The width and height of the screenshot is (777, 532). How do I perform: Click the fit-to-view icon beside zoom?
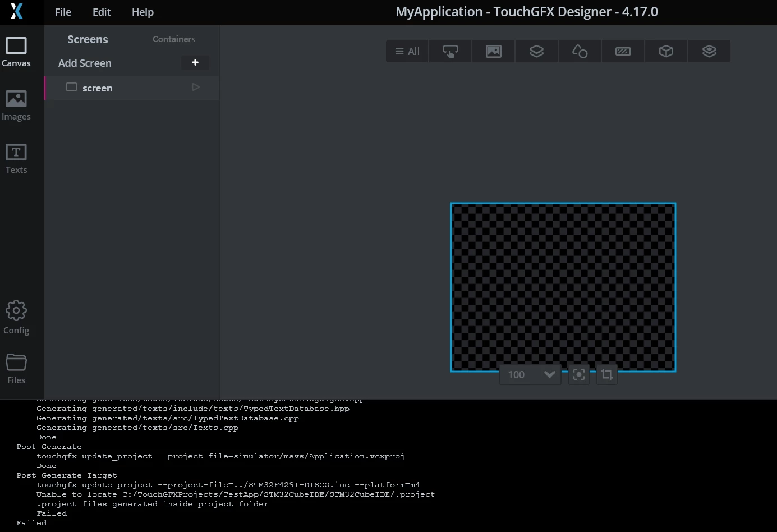click(579, 374)
